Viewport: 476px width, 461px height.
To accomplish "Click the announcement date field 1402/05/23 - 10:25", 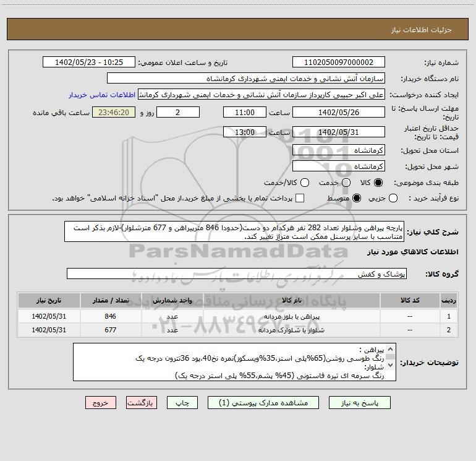I will coord(89,62).
